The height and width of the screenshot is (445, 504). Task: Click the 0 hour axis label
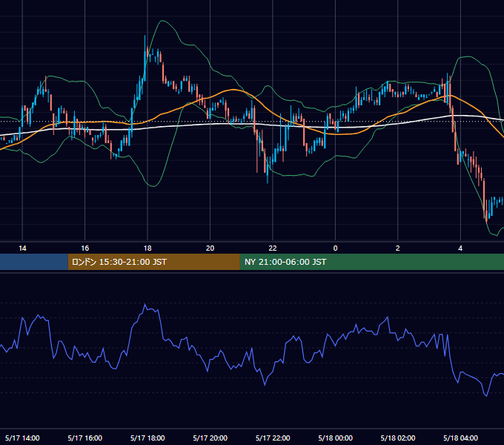[335, 248]
